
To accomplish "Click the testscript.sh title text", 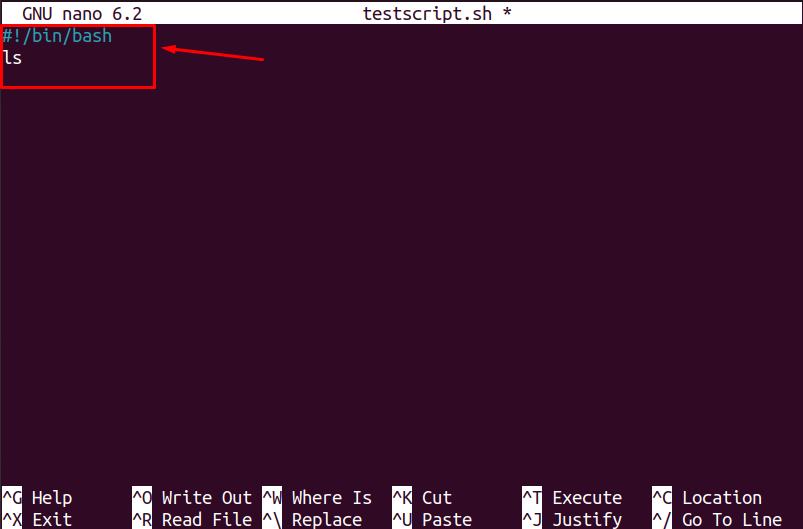I will pyautogui.click(x=427, y=13).
